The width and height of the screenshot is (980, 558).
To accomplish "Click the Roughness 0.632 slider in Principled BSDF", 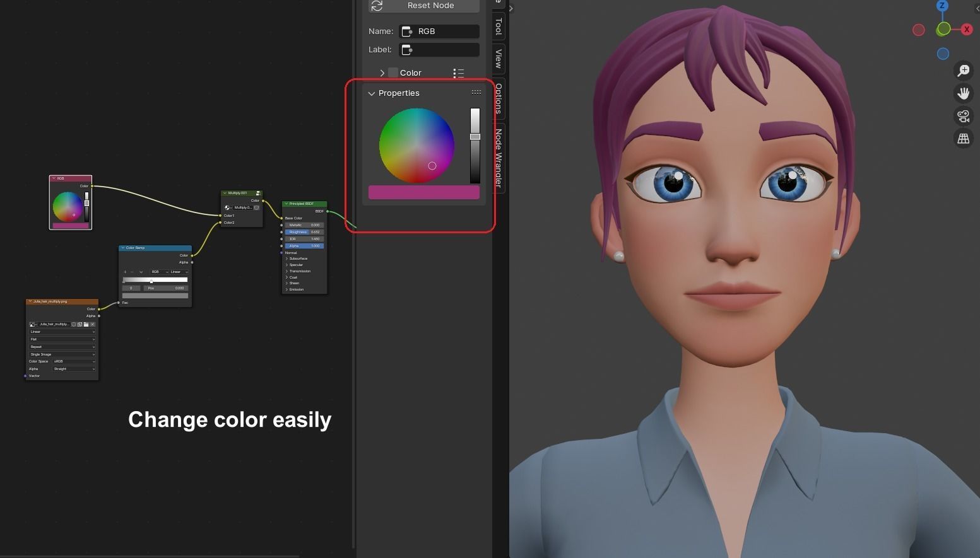I will click(x=304, y=232).
